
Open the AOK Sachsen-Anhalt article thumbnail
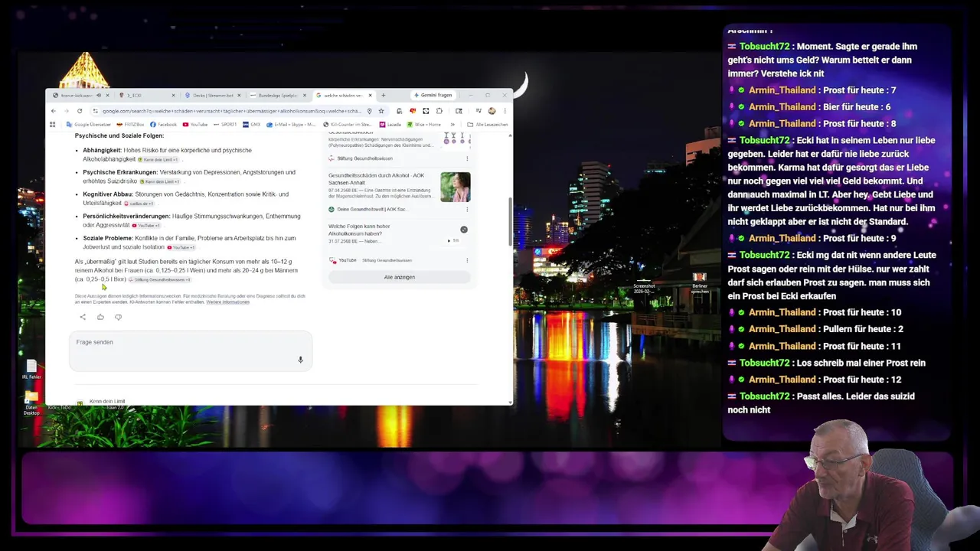(455, 187)
